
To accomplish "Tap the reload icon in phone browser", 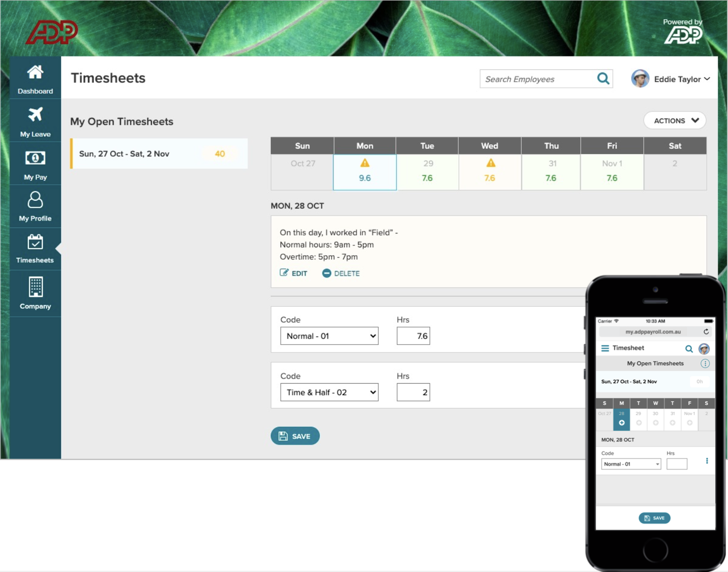I will pyautogui.click(x=706, y=332).
